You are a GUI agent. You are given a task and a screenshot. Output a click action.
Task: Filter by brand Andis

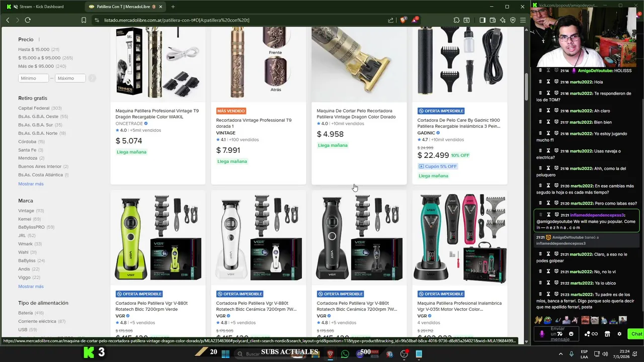[29, 269]
